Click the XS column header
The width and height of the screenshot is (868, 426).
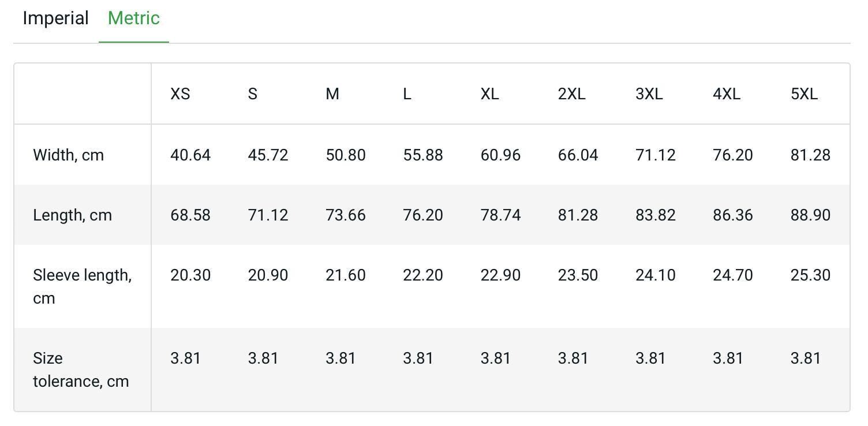click(180, 94)
